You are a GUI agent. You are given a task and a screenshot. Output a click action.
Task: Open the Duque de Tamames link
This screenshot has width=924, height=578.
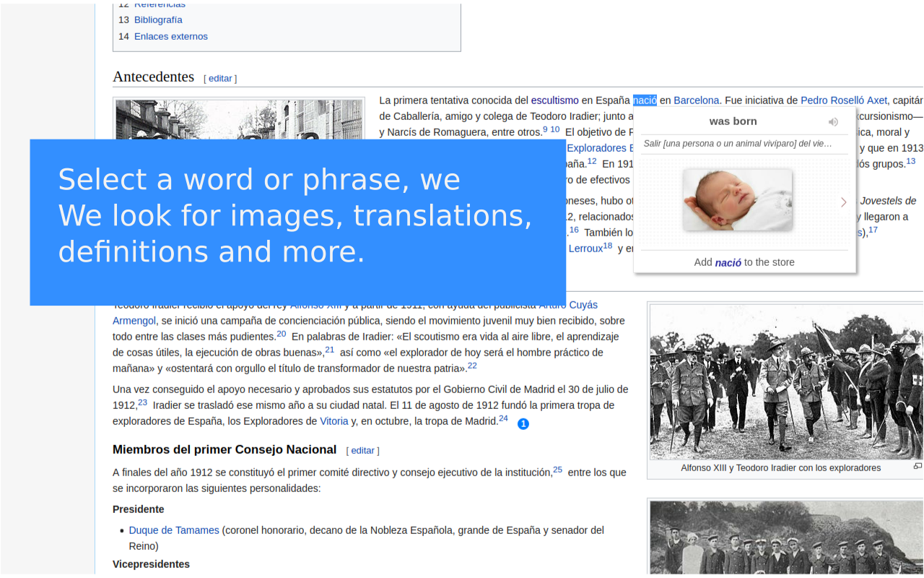(174, 530)
